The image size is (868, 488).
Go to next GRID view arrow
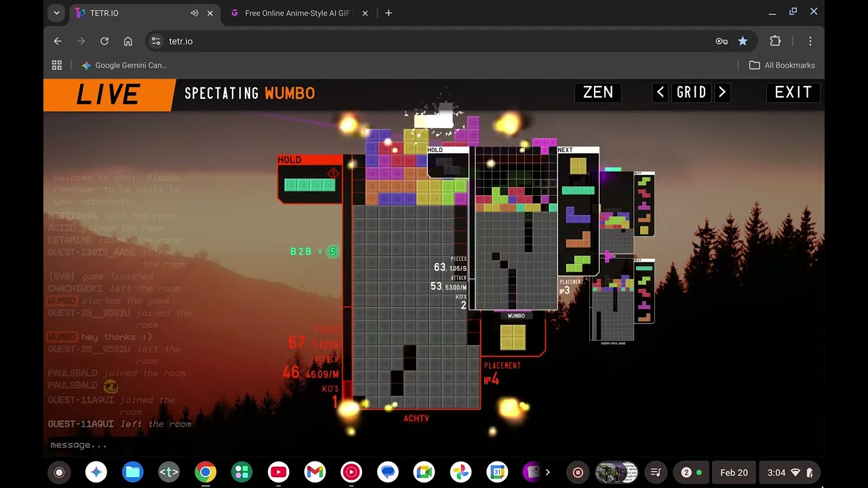pyautogui.click(x=722, y=93)
